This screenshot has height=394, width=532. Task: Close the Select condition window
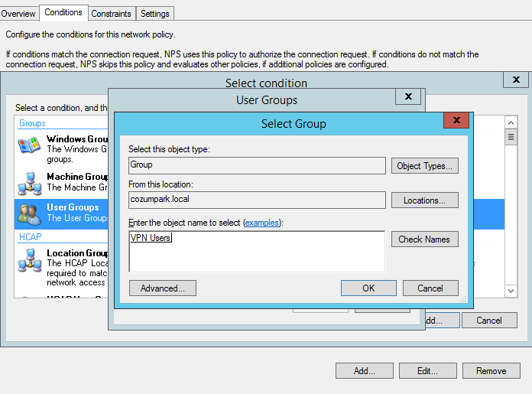pyautogui.click(x=516, y=80)
